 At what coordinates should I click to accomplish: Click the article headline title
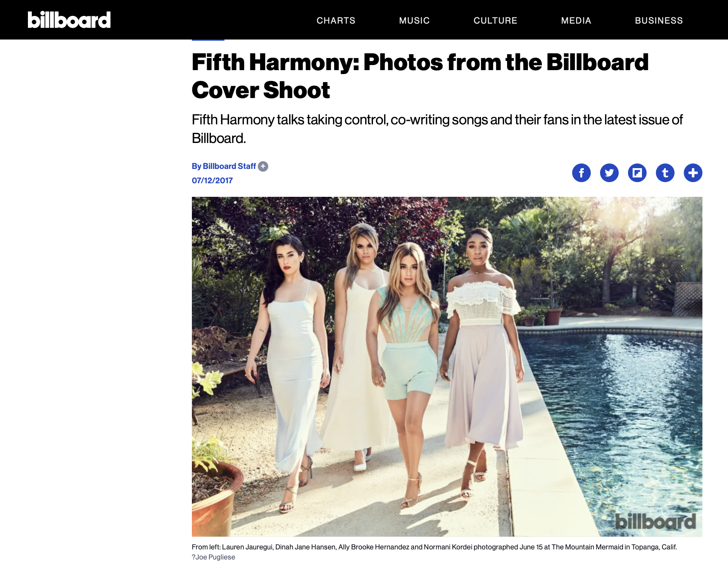tap(420, 76)
